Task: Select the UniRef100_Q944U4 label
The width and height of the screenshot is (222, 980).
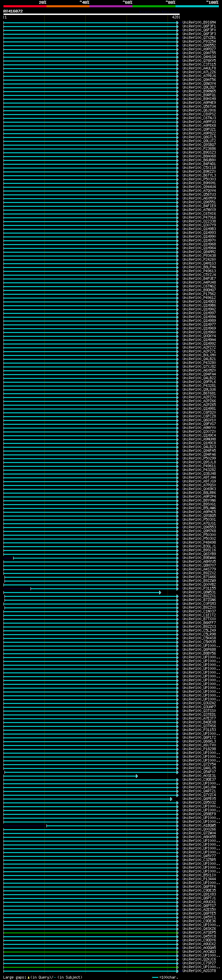Action: [199, 187]
